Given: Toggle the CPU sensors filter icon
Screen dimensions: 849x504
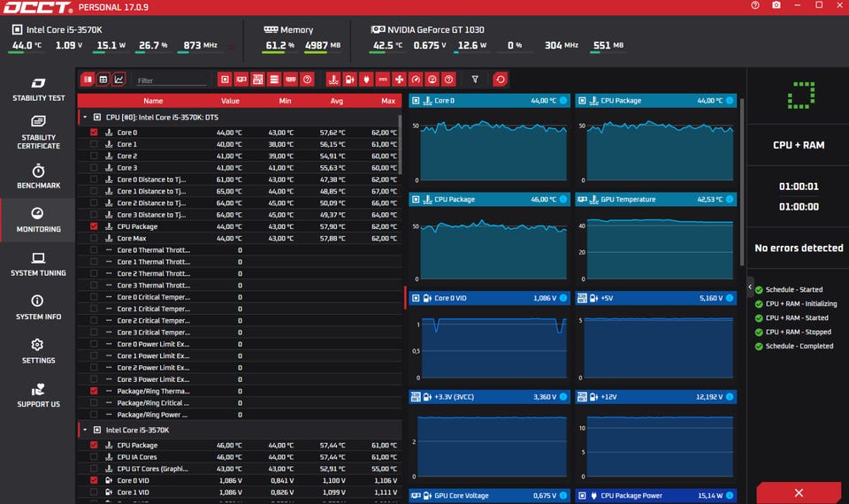Looking at the screenshot, I should click(x=226, y=80).
